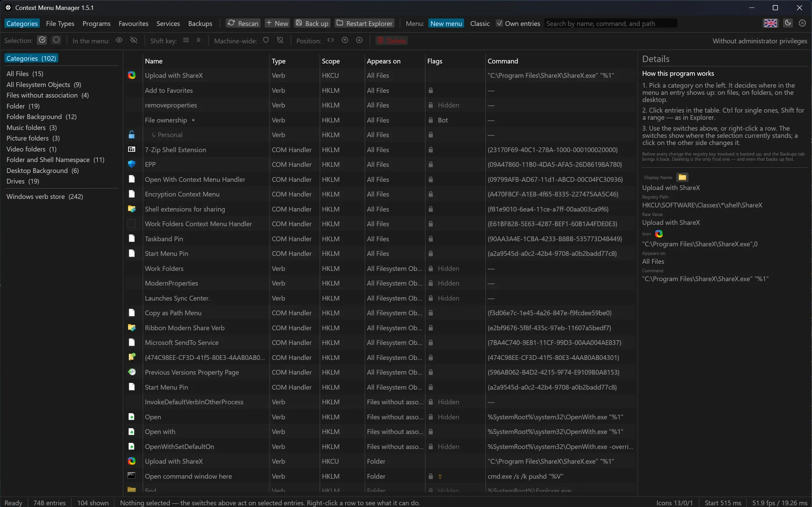Switch to the Classic menu mode
The width and height of the screenshot is (812, 507).
[480, 24]
